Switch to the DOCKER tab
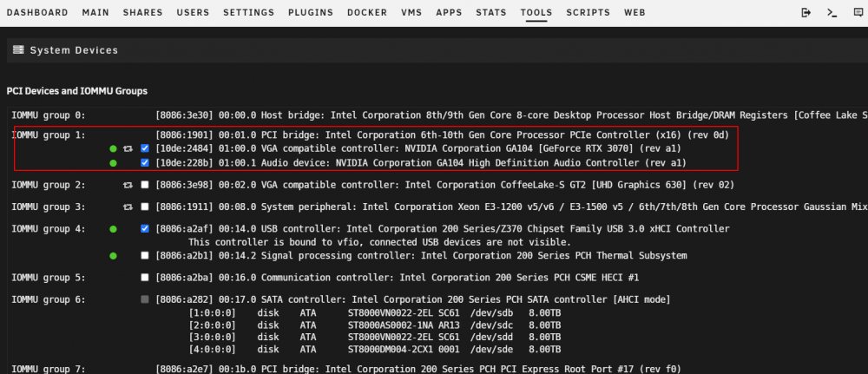 367,12
